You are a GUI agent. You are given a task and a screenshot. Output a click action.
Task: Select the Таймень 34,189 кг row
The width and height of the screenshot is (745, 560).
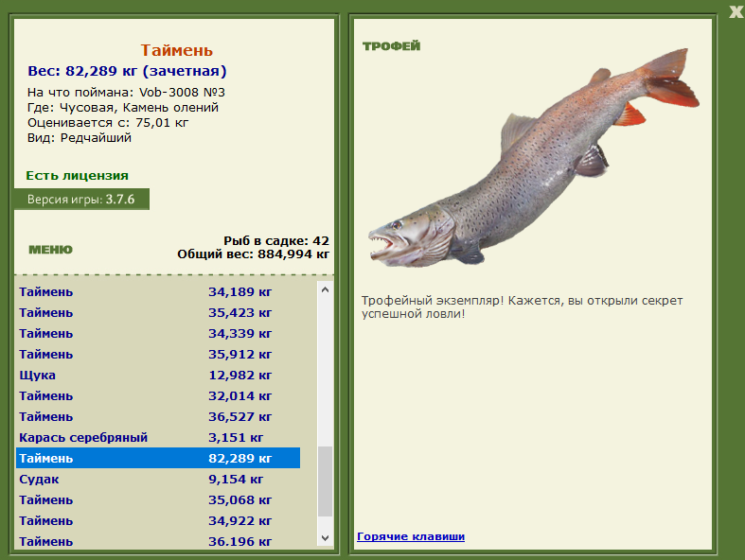[x=158, y=291]
